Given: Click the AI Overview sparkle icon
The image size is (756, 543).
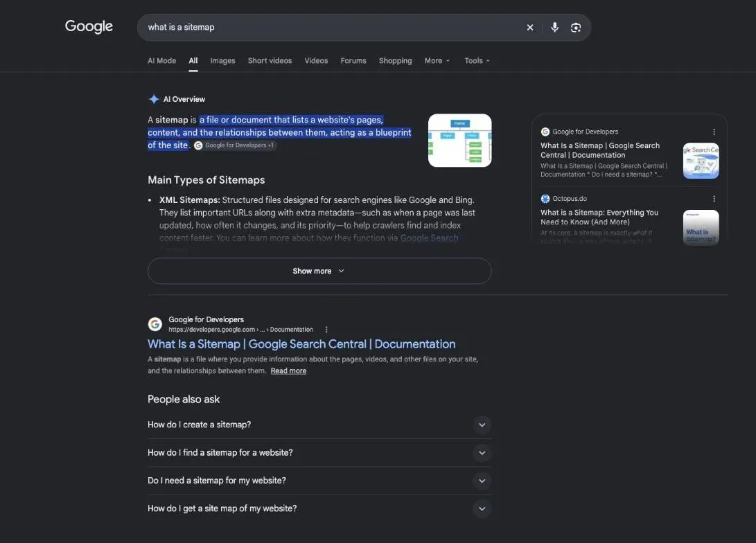Looking at the screenshot, I should pos(154,99).
